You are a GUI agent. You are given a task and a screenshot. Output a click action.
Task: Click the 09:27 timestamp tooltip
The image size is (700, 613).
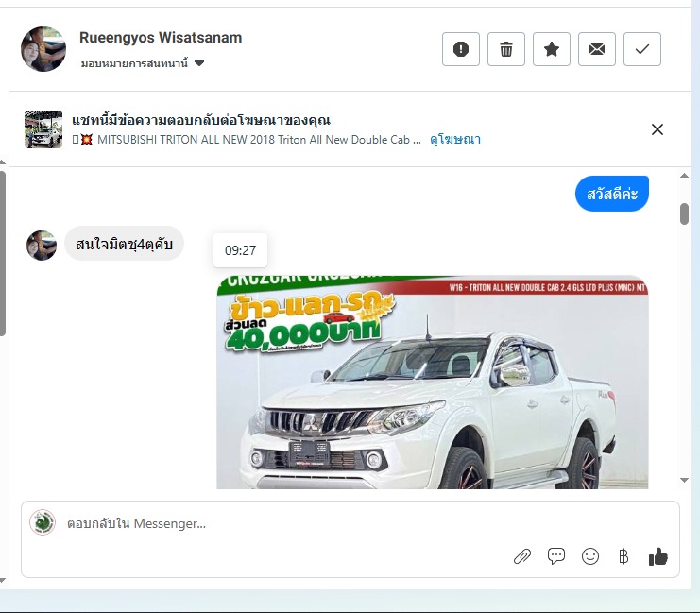240,250
